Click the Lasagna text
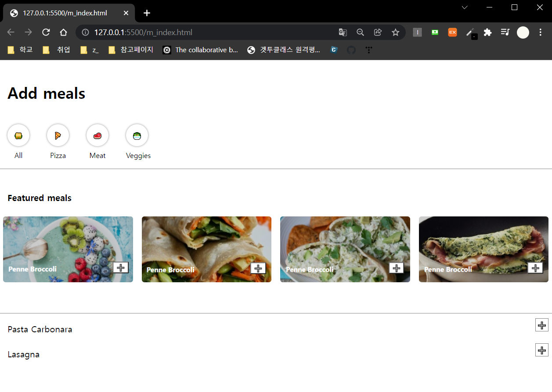Image resolution: width=552 pixels, height=392 pixels. tap(24, 354)
